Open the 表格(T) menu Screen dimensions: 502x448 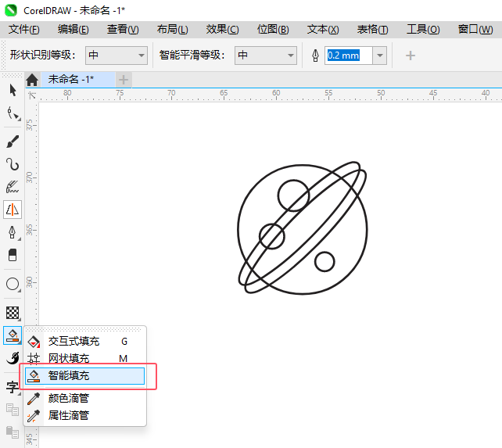pos(373,30)
